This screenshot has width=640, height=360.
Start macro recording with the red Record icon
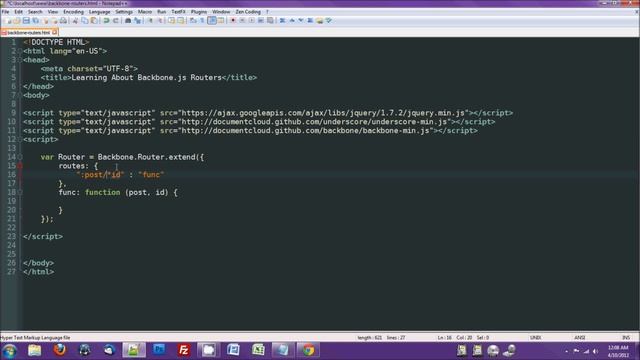[x=233, y=20]
